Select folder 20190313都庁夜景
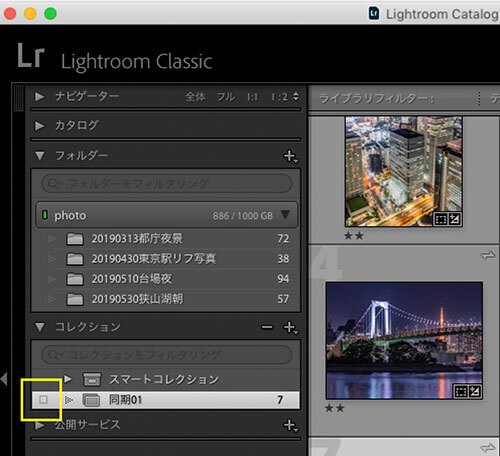This screenshot has height=456, width=500. click(x=167, y=239)
